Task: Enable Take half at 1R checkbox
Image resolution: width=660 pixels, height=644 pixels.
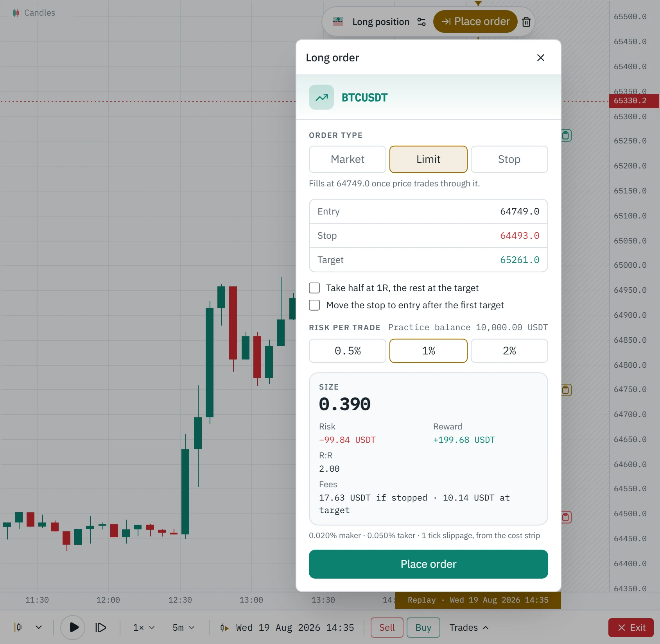Action: (x=314, y=288)
